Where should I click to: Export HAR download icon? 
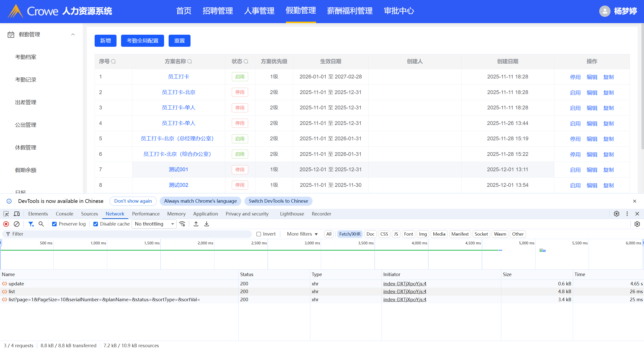(206, 224)
